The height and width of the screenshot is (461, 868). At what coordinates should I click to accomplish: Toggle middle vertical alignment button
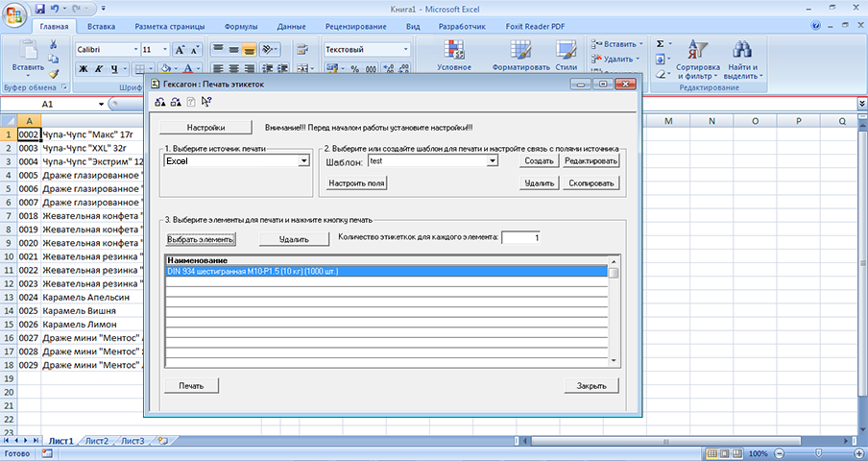(233, 49)
